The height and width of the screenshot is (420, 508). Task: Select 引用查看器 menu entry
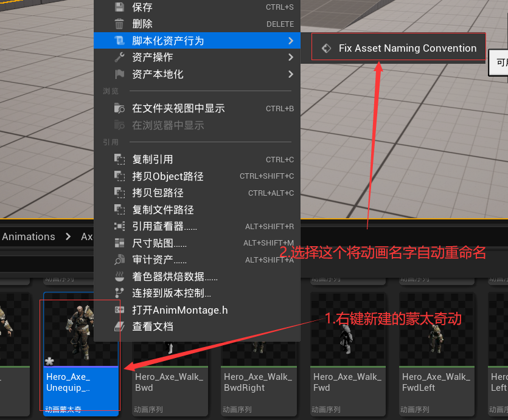click(197, 226)
